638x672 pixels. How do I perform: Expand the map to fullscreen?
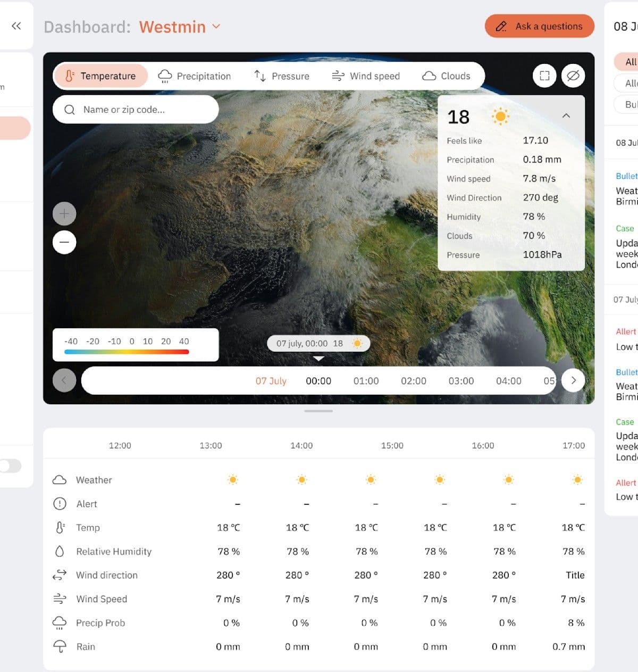click(x=544, y=76)
